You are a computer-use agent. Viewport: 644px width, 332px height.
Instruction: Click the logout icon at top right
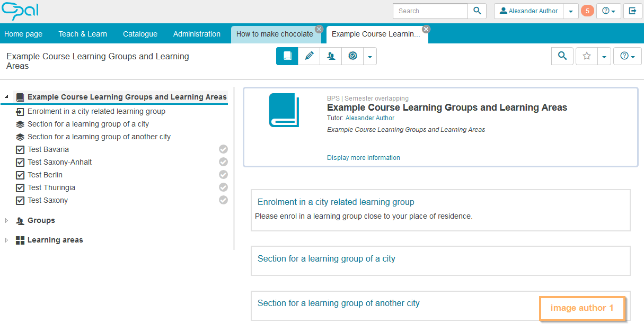tap(632, 11)
